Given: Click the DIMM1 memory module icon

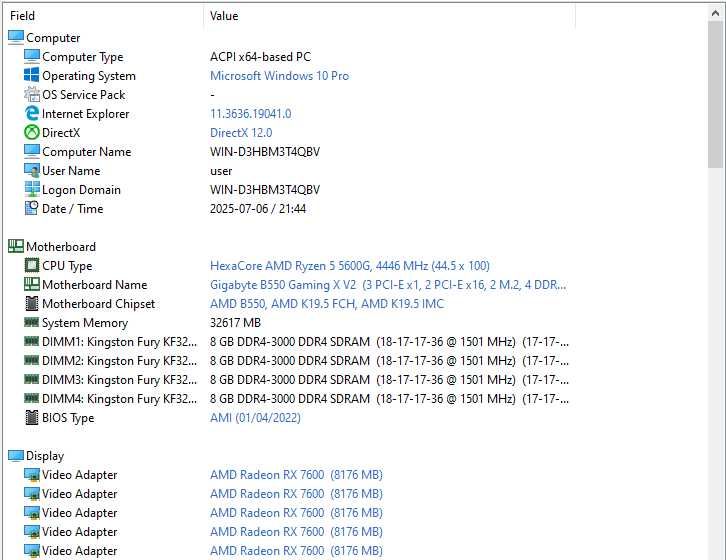Looking at the screenshot, I should tap(31, 341).
